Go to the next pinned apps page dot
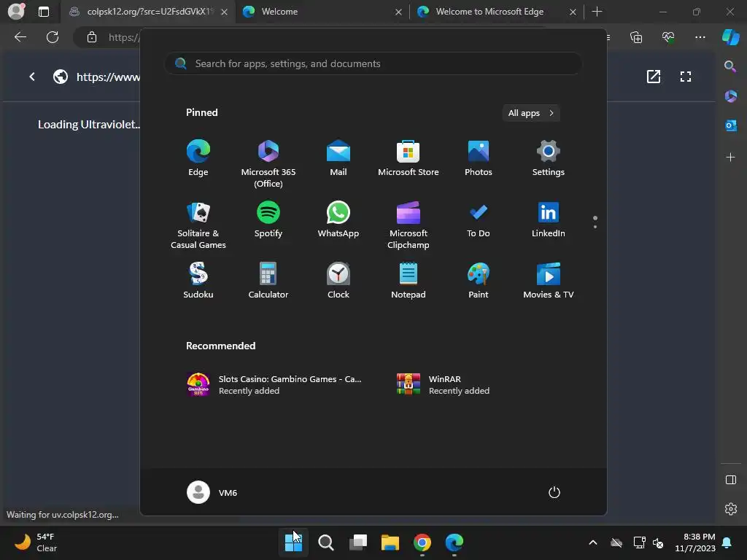The image size is (747, 560). [x=595, y=227]
